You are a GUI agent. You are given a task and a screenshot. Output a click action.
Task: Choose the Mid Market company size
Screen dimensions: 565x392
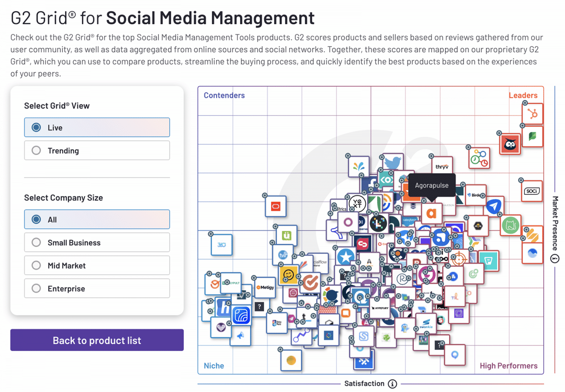click(x=97, y=265)
